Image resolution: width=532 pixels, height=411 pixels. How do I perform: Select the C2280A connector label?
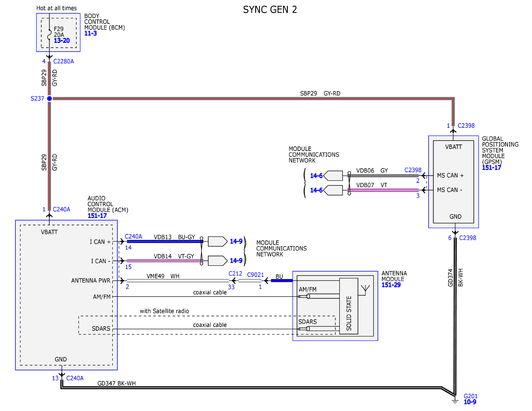[63, 61]
